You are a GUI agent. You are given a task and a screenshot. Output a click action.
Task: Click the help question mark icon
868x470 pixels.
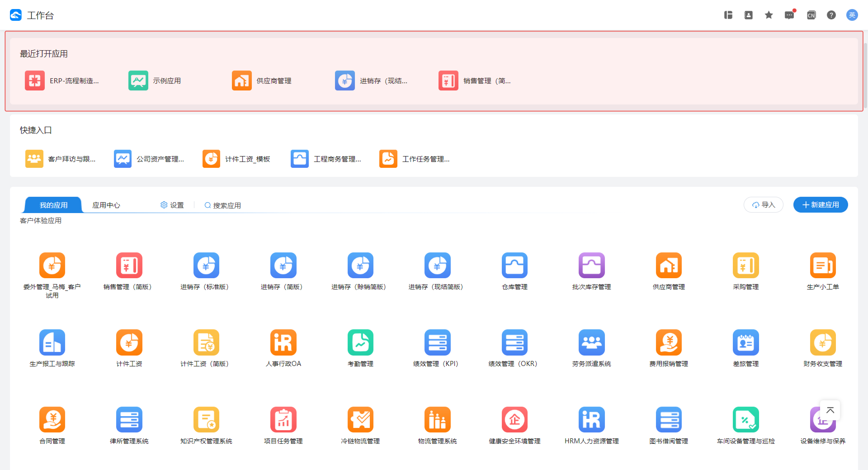click(831, 15)
